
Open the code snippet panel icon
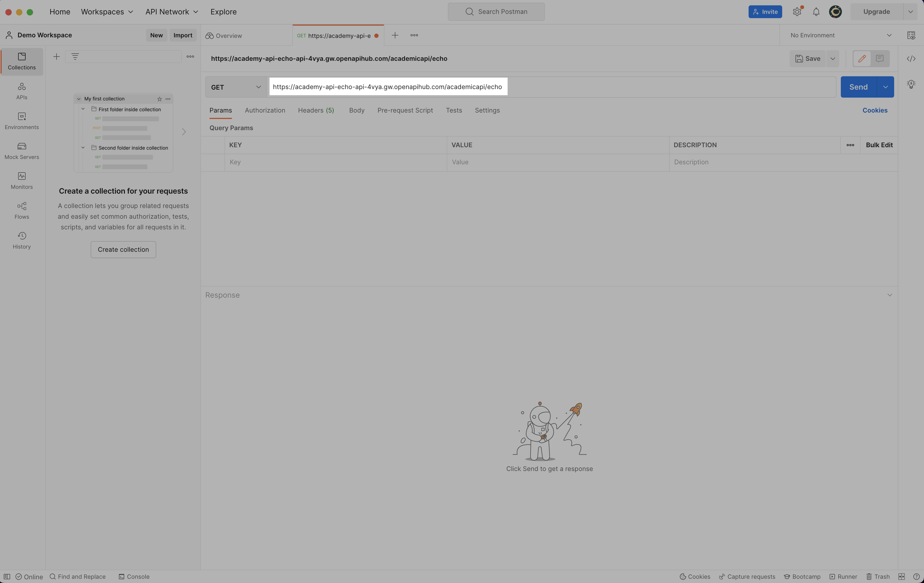click(x=911, y=59)
